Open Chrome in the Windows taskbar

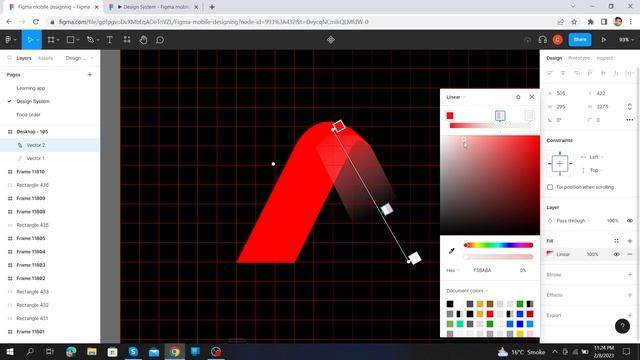174,351
